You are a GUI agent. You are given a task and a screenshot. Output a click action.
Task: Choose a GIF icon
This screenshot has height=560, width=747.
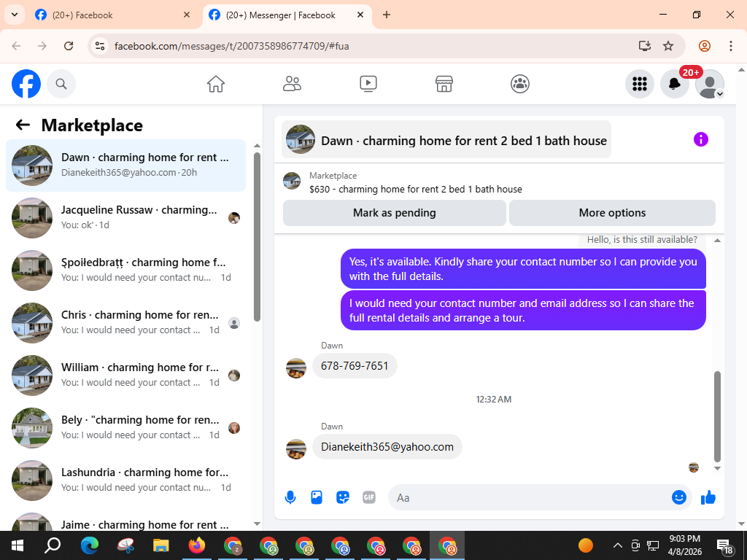[x=369, y=497]
